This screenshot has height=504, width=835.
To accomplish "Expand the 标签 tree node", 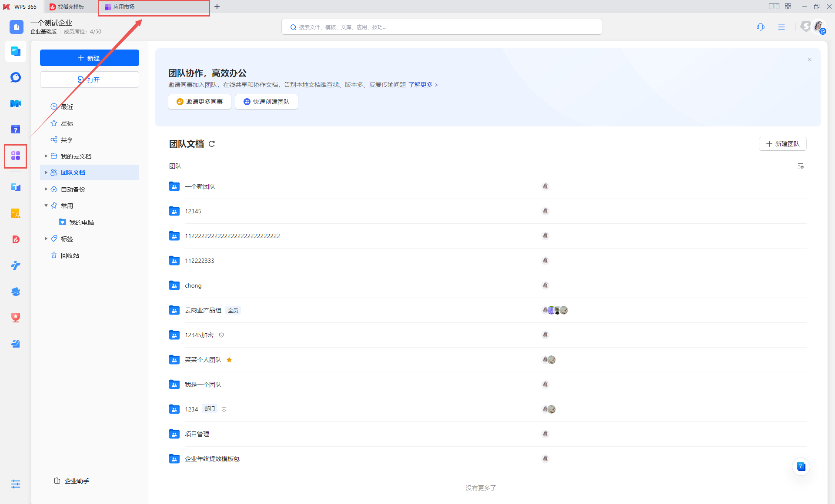I will (x=46, y=239).
